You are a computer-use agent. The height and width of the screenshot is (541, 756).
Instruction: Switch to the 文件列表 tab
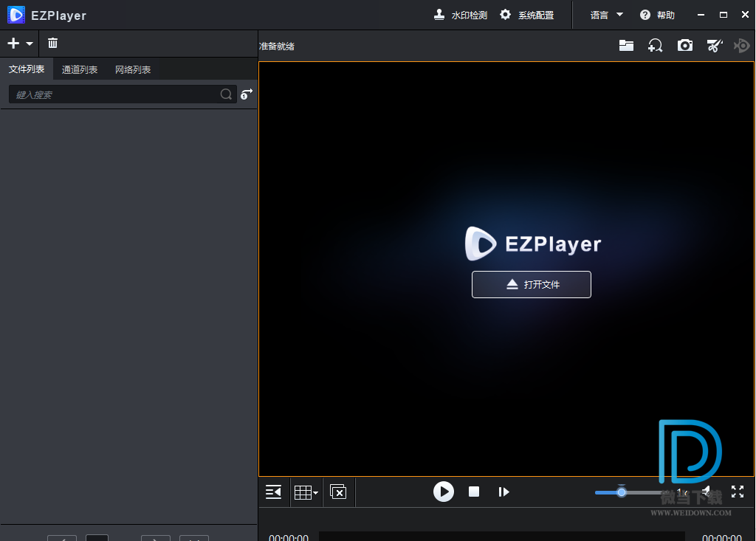(x=27, y=69)
